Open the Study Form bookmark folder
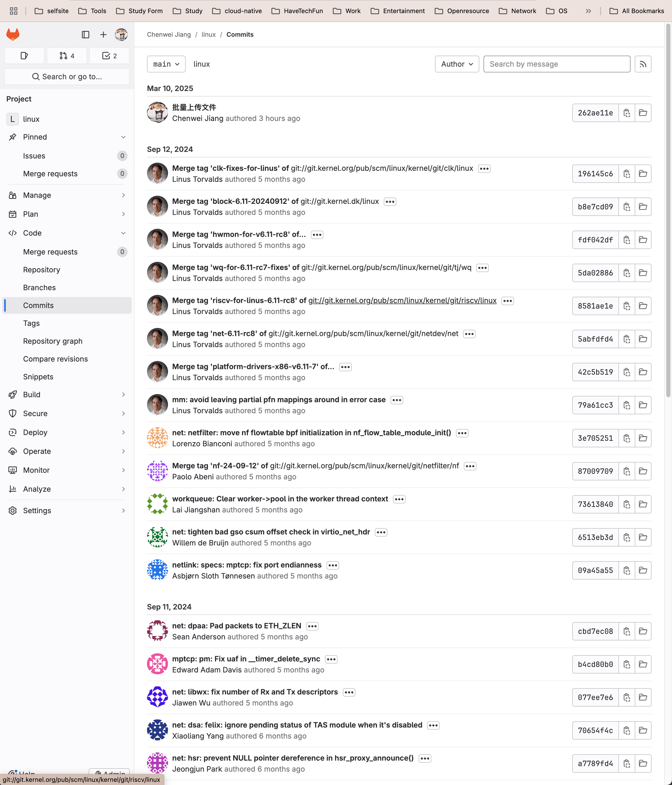This screenshot has height=785, width=672. coord(139,11)
